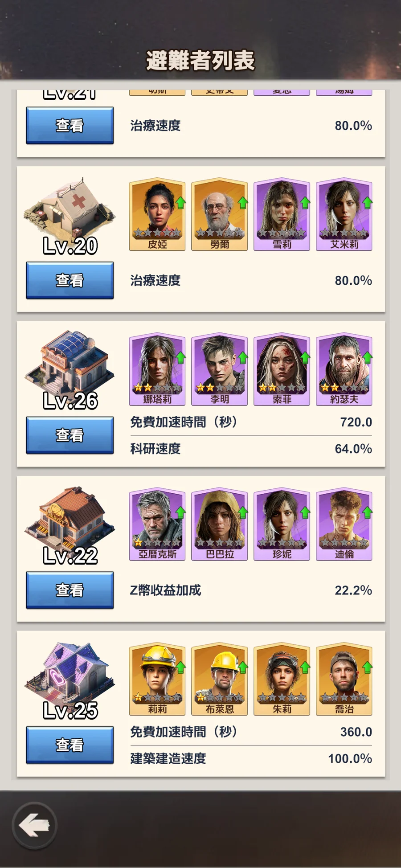
Task: Tap the green upgrade arrow on 約瑟夫
Action: pos(367,357)
